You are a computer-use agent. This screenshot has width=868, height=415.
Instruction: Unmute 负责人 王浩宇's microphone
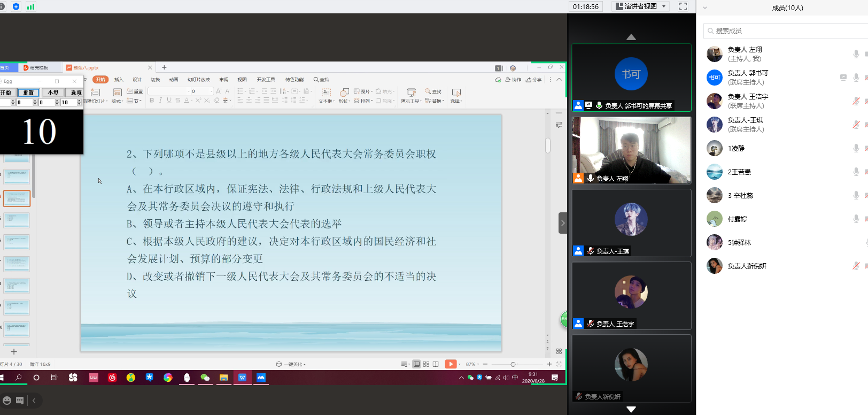tap(856, 101)
